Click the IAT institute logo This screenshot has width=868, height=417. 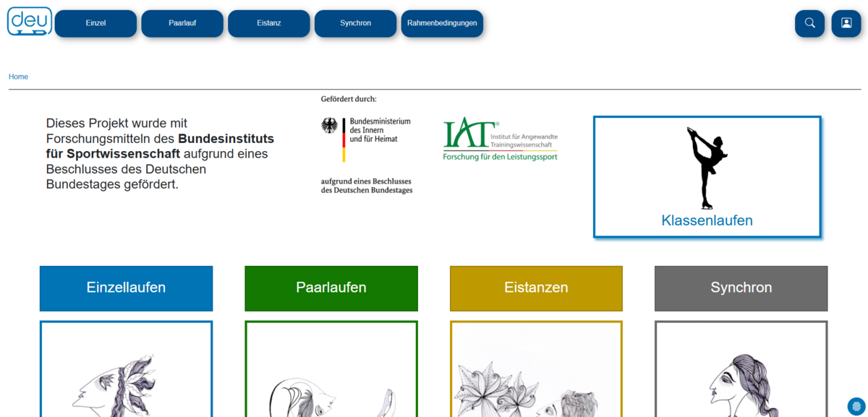point(500,139)
